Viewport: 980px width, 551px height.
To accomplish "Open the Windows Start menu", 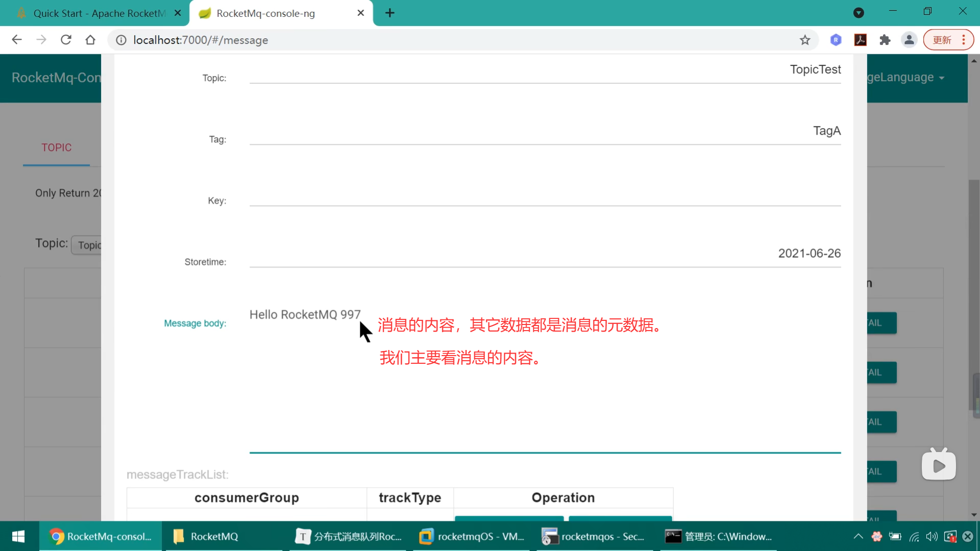I will (18, 536).
